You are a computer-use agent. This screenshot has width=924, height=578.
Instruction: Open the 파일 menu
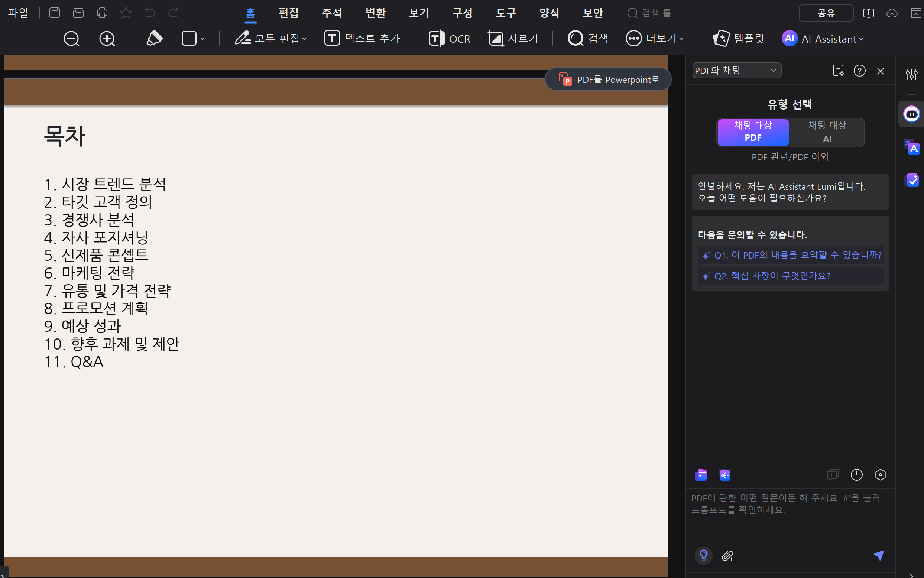coord(18,13)
